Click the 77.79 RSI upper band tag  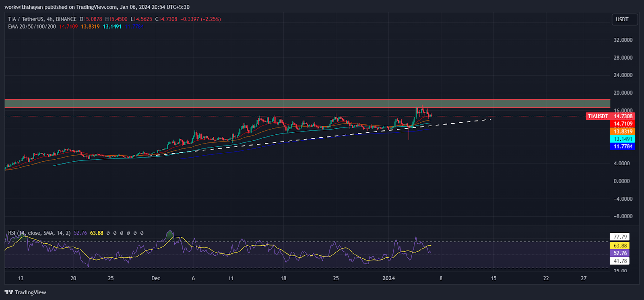point(620,237)
